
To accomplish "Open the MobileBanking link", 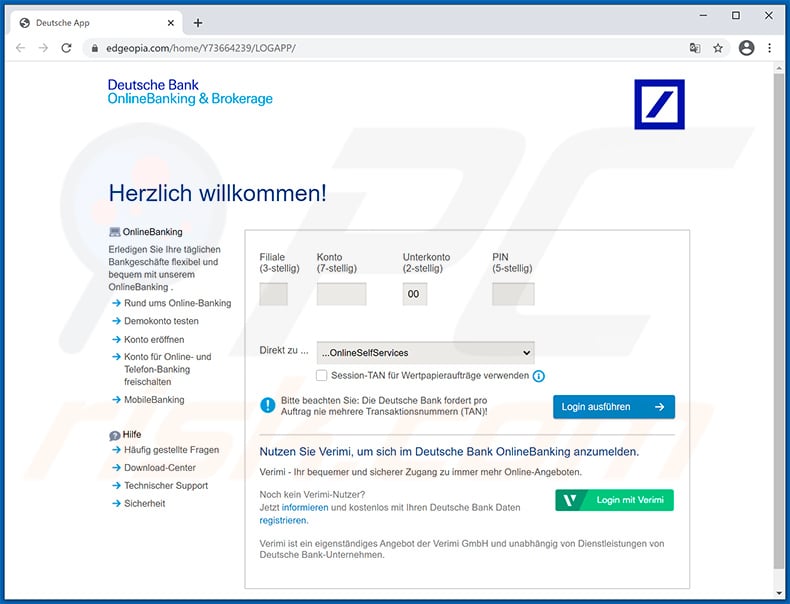I will point(154,399).
